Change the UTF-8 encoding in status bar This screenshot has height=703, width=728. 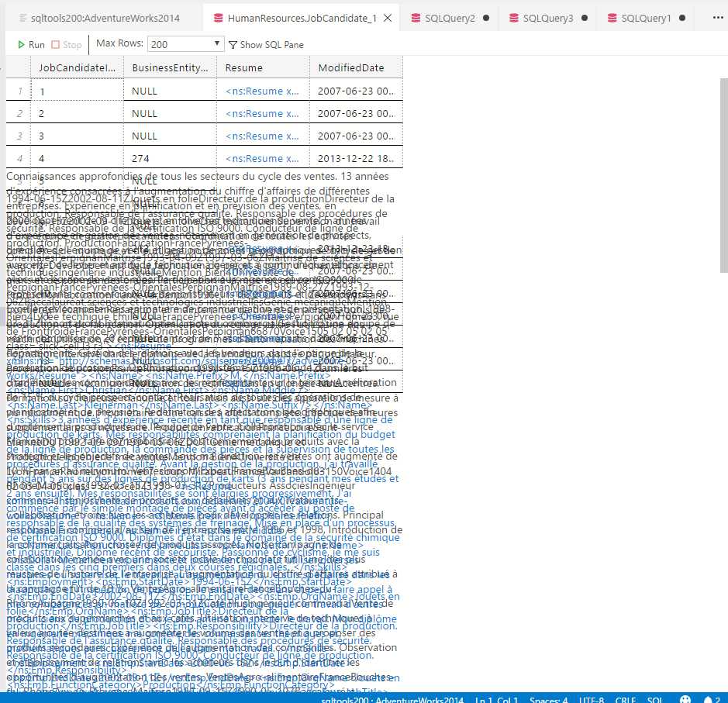[x=592, y=699]
